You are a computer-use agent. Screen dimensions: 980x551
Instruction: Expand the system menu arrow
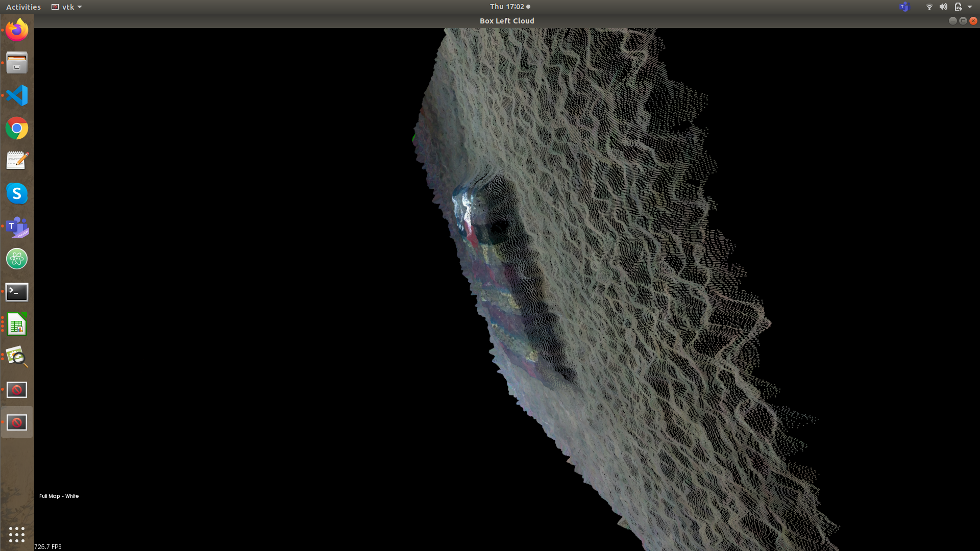[970, 7]
